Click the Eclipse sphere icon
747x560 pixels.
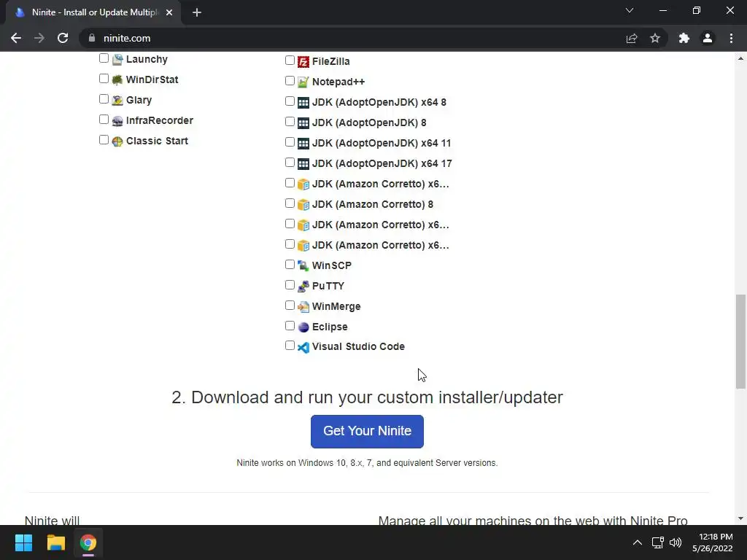tap(303, 327)
